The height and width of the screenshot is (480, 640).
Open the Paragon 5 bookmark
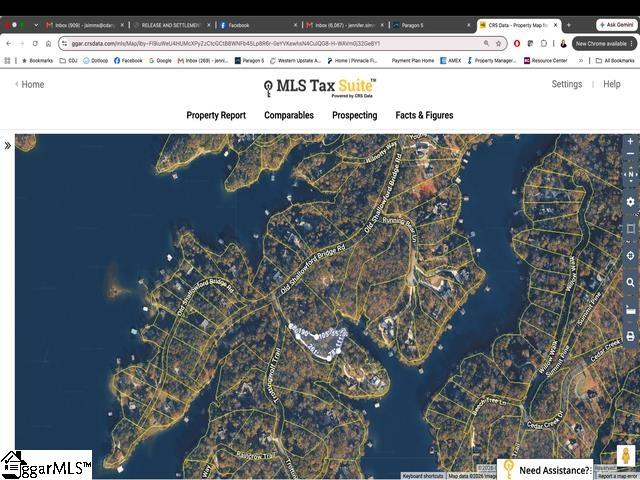249,60
